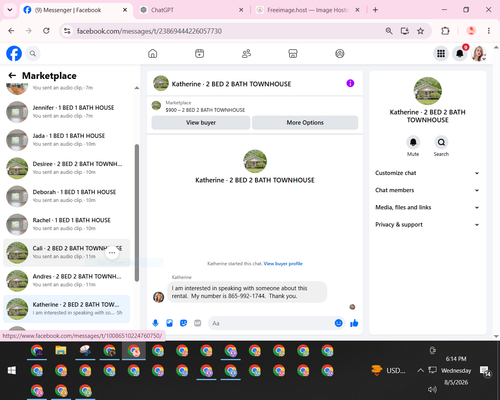
Task: Expand the Privacy & support section
Action: point(427,225)
